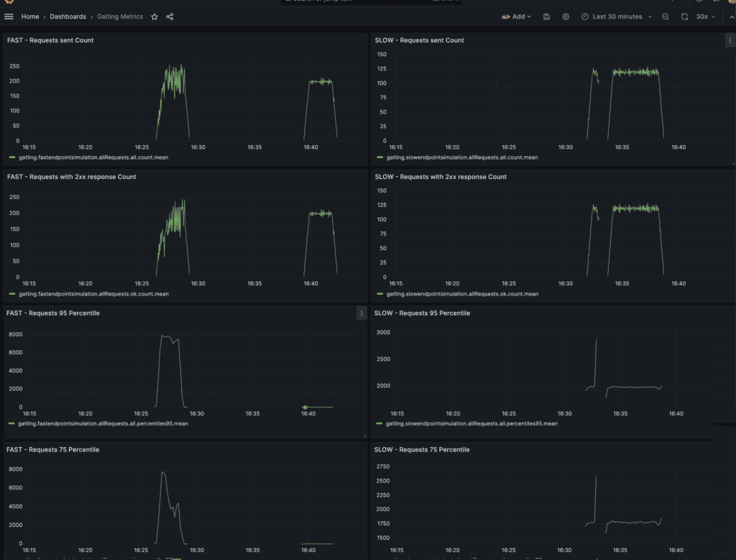
Task: Open the SLOW Requests sent Count panel menu
Action: tap(729, 41)
